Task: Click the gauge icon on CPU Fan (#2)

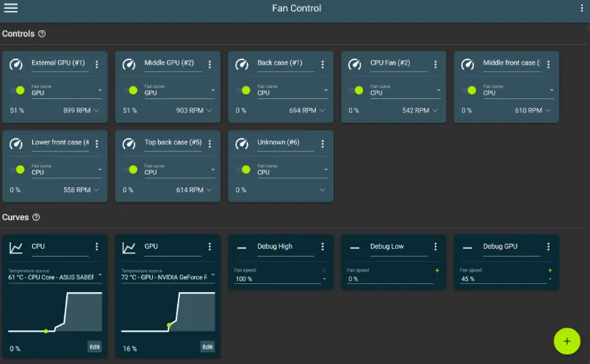Action: point(354,65)
